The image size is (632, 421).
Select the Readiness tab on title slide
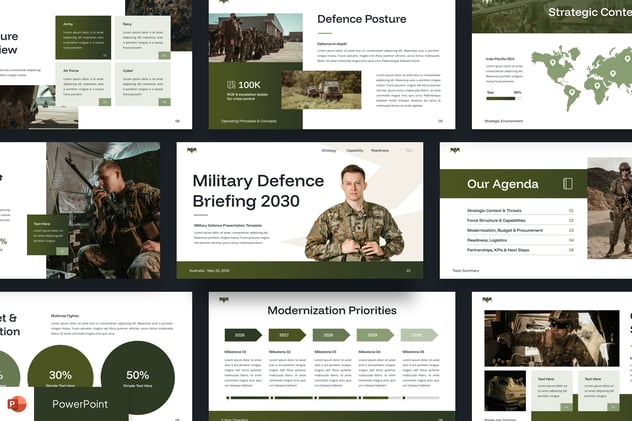click(x=380, y=150)
